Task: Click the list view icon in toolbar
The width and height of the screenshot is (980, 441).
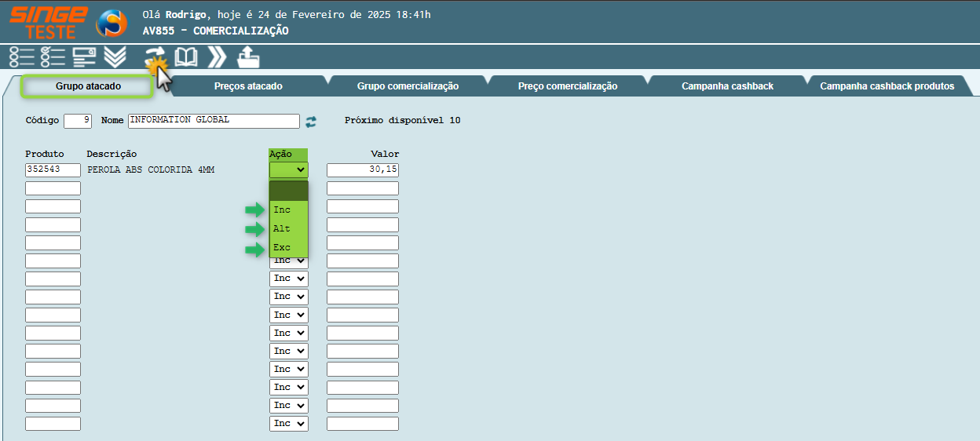Action: coord(21,57)
